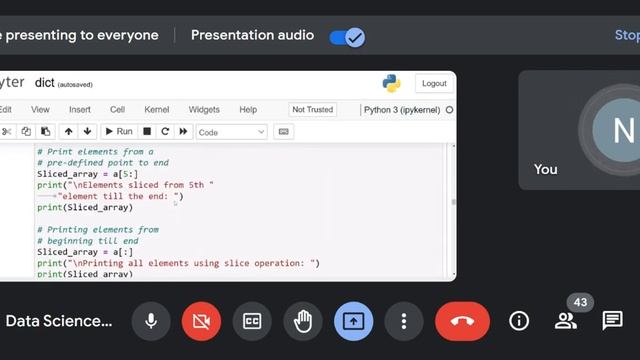
Task: Click the code line Sliced_array = a[:]
Action: [85, 252]
